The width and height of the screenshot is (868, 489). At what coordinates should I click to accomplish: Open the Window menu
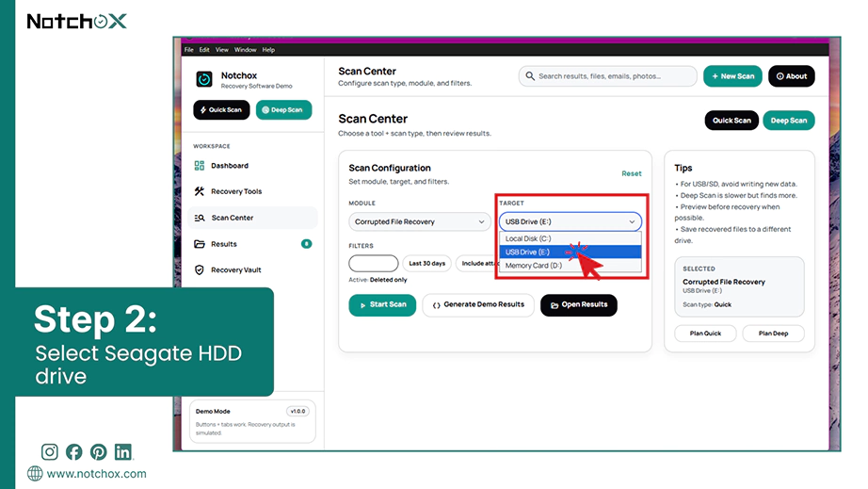coord(245,50)
